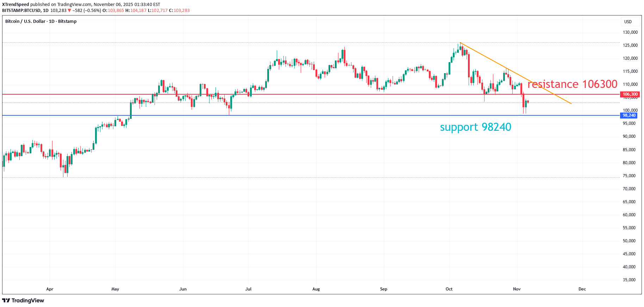Click the blue 98,240 price axis tag
Screen dimensions: 644x307
coord(629,115)
